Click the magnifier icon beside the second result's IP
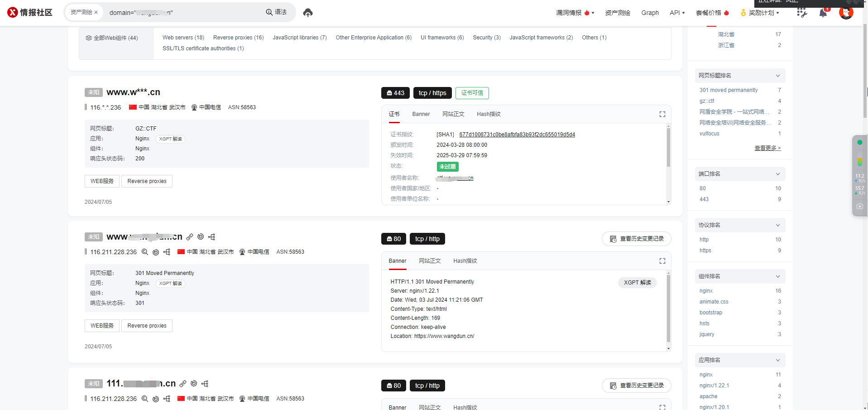 145,252
